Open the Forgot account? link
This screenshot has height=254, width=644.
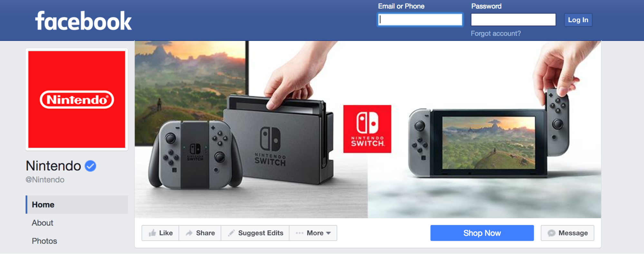point(495,33)
